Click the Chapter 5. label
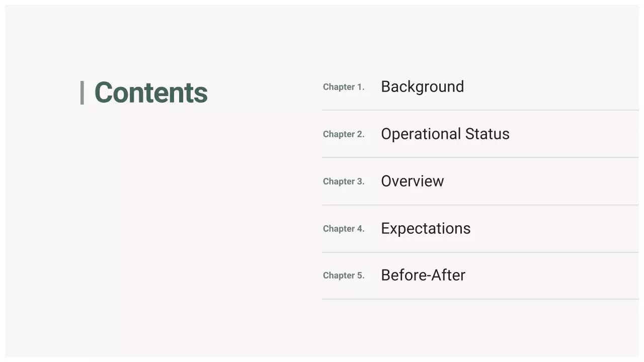644x362 pixels. coord(344,276)
